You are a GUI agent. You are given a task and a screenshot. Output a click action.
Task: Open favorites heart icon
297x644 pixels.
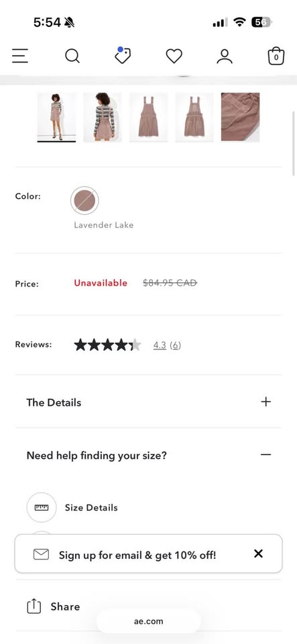coord(174,56)
